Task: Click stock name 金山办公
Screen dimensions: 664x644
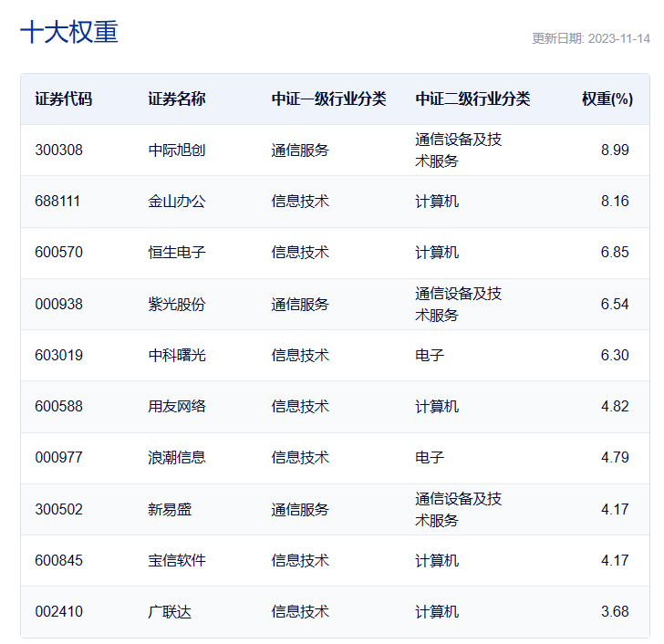Action: (177, 201)
